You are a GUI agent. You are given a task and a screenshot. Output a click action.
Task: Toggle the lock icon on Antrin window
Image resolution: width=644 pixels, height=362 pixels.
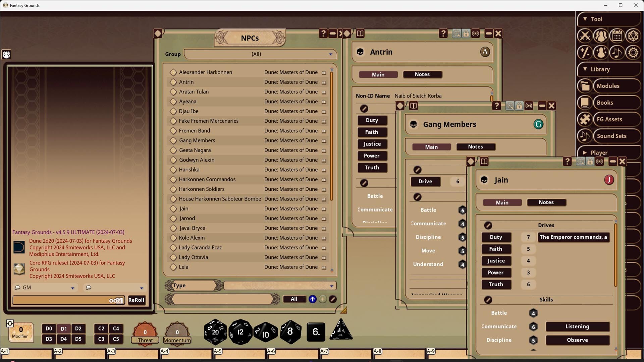466,34
